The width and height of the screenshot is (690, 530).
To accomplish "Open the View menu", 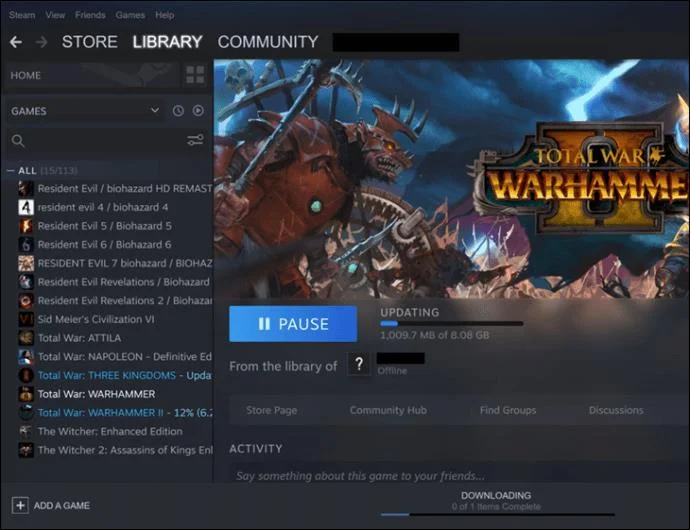I will click(x=55, y=15).
